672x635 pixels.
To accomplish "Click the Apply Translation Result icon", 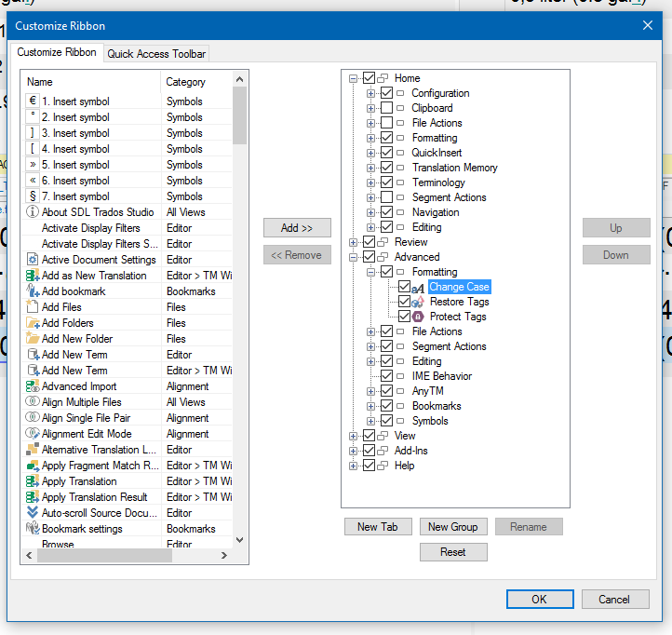I will 33,497.
